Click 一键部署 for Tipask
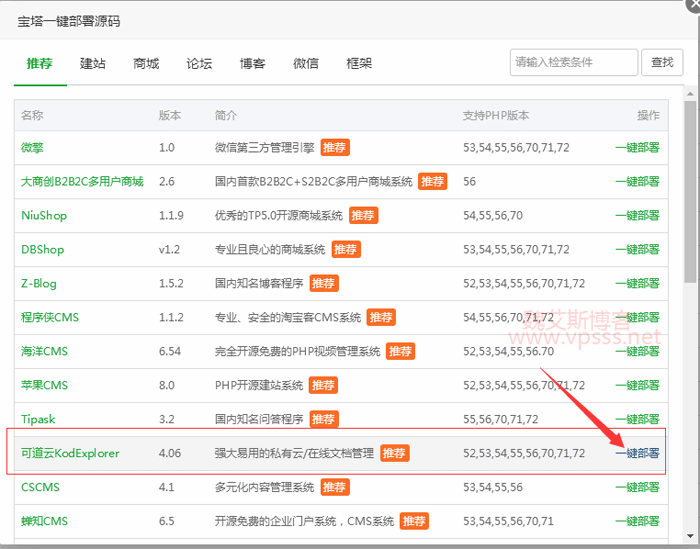700x549 pixels. pos(637,419)
